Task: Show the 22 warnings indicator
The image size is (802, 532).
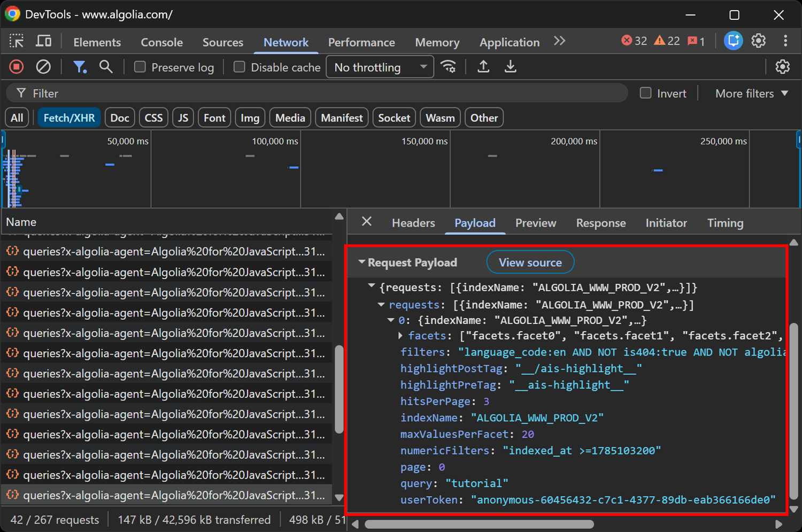Action: coord(667,41)
